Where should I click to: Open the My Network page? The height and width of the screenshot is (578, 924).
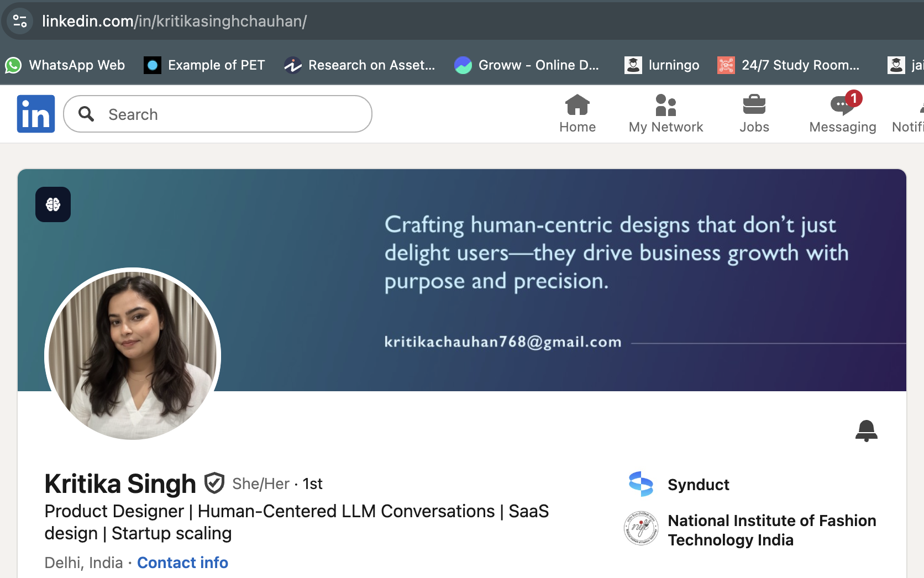point(665,112)
